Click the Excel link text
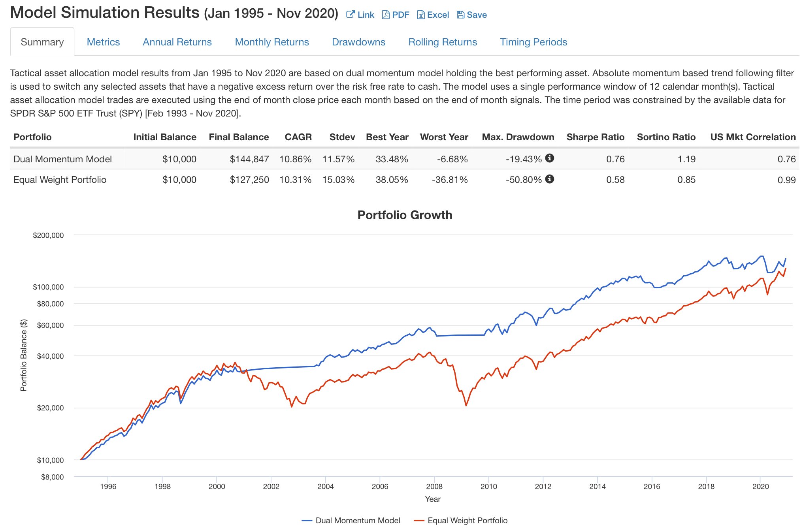This screenshot has width=803, height=532. (438, 15)
